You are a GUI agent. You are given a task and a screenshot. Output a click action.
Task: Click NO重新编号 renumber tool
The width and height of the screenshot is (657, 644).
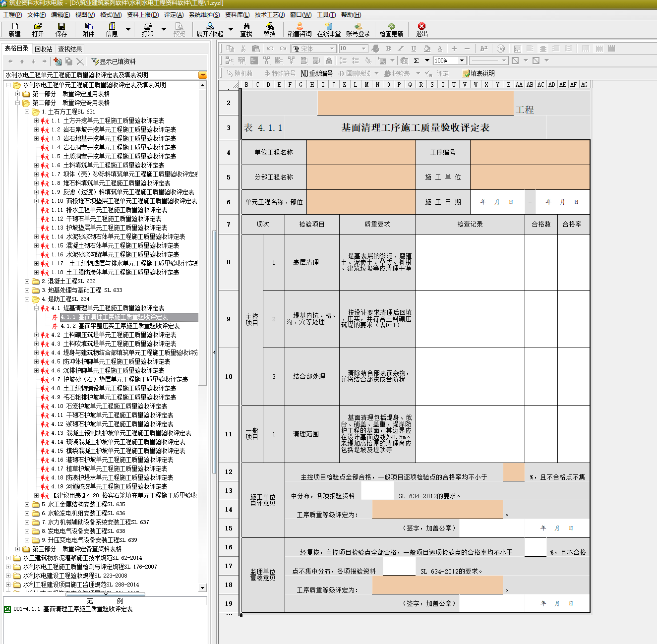coord(317,73)
